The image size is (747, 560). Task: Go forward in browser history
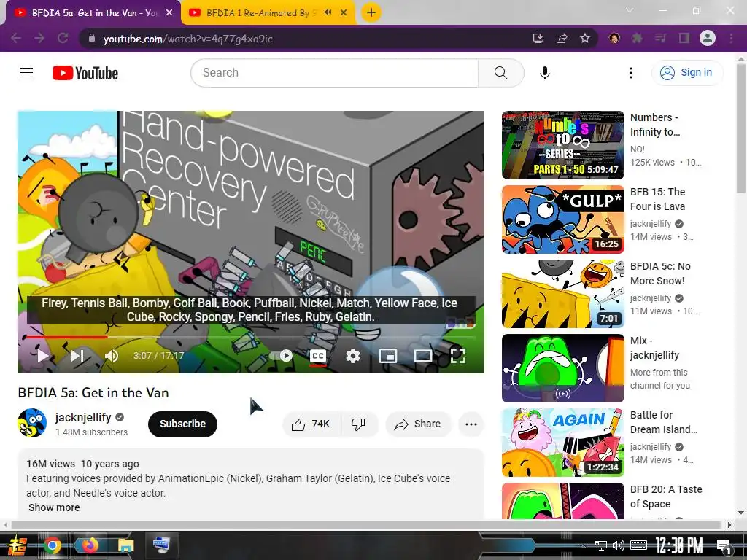coord(39,38)
